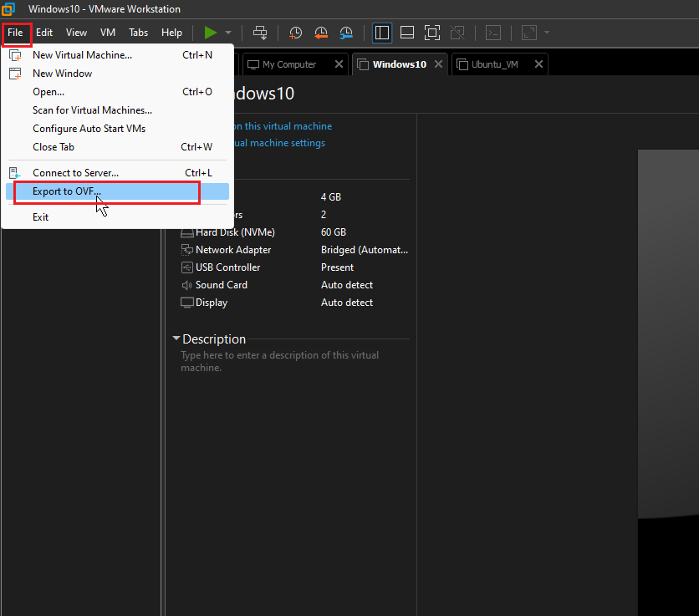Viewport: 699px width, 616px height.
Task: Open the stretch guest dropdown arrow
Action: point(547,33)
